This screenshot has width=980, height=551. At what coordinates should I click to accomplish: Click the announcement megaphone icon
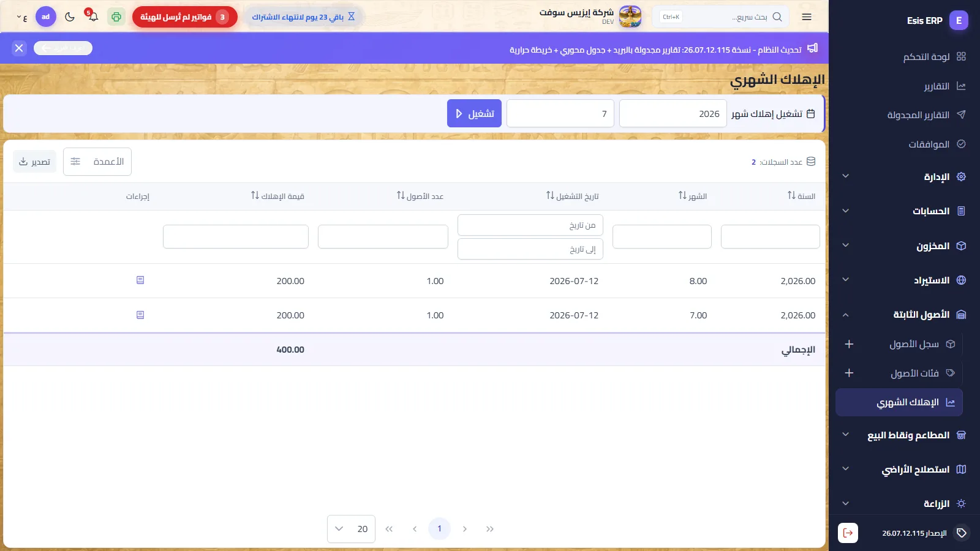point(813,48)
